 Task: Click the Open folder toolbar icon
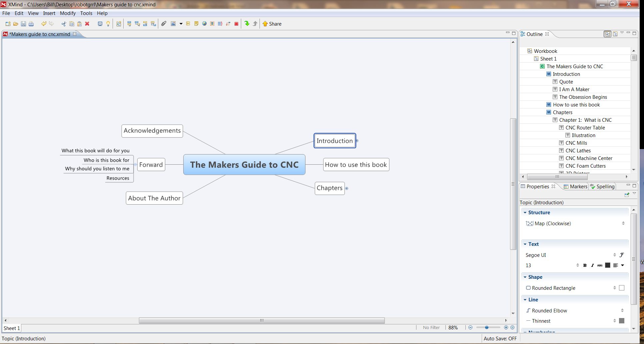(16, 24)
